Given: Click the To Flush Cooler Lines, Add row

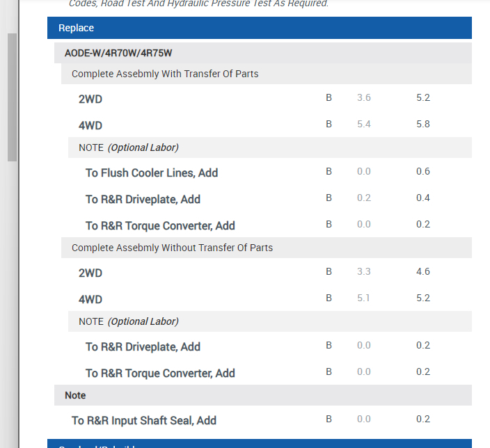Looking at the screenshot, I should pyautogui.click(x=152, y=173).
